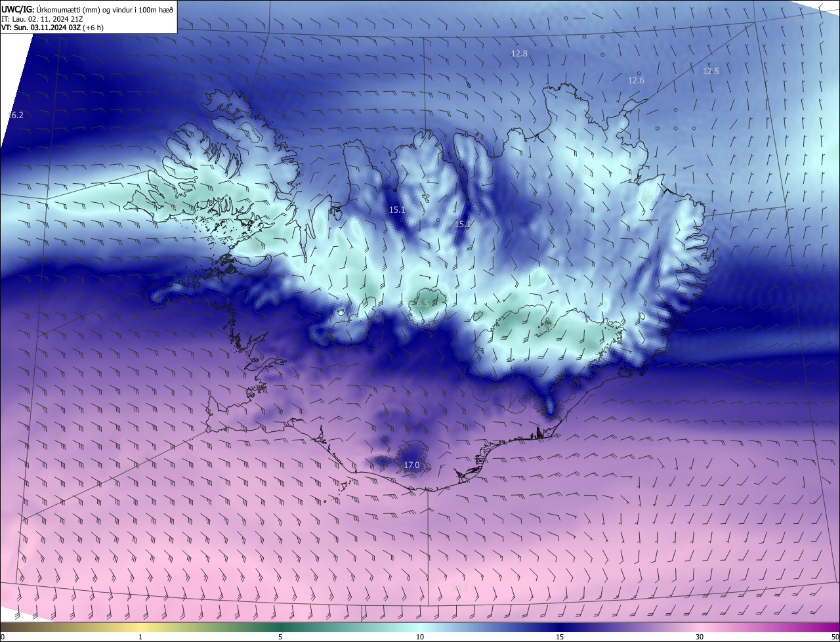
Task: Click the 12.5 value label on the map
Action: click(x=711, y=72)
